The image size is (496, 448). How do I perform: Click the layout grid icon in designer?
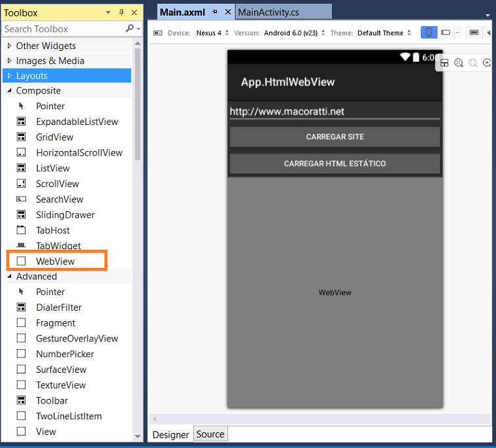[444, 63]
